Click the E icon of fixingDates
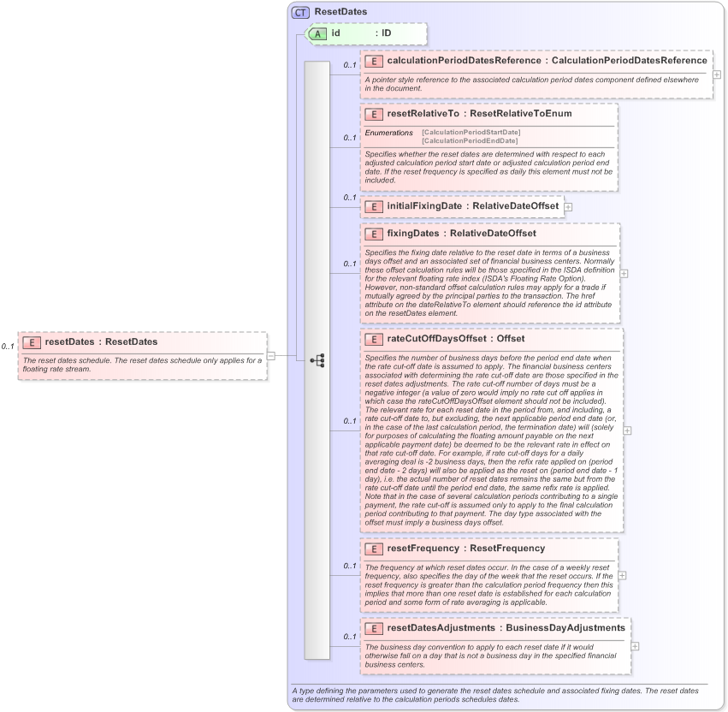Screen dimensions: 728x712 [374, 234]
